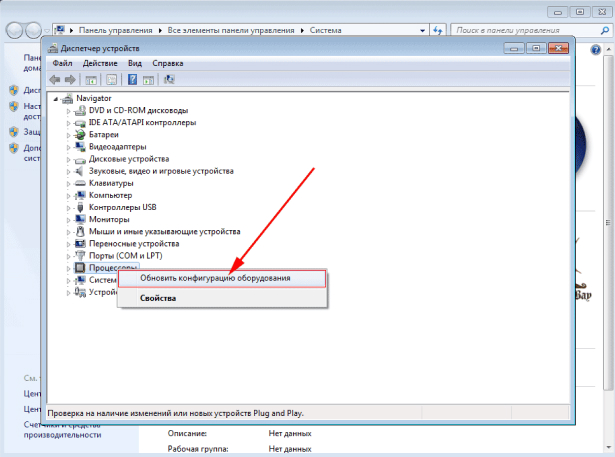Image resolution: width=615 pixels, height=457 pixels.
Task: Choose Обновить конфигурацию оборудования in context menu
Action: pos(222,279)
